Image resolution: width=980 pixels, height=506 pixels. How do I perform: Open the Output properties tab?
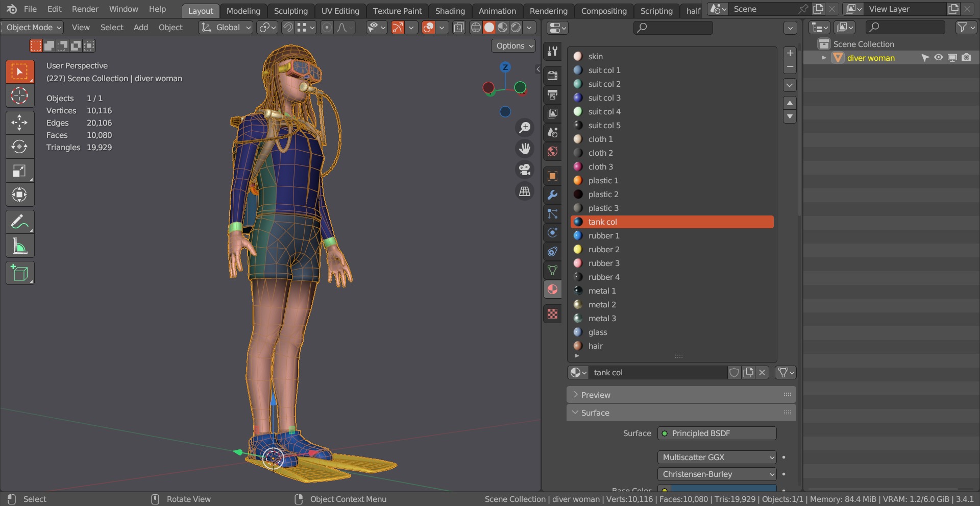[x=552, y=94]
